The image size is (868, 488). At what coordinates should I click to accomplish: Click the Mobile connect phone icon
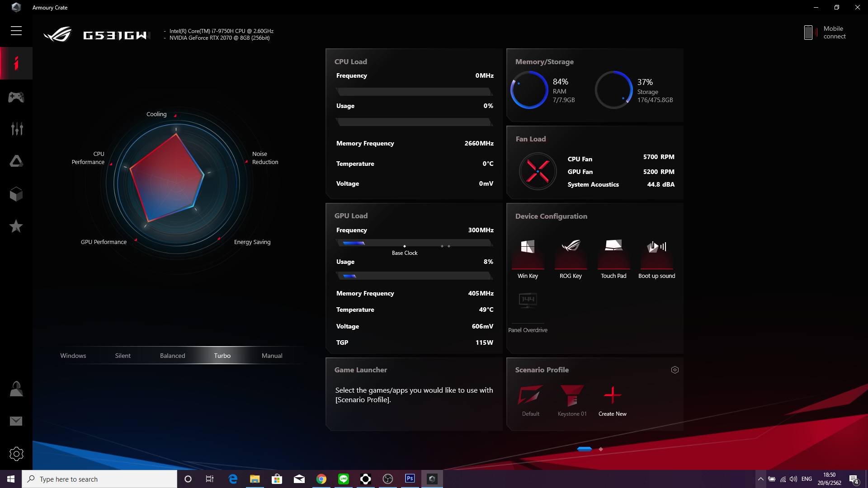coord(808,33)
